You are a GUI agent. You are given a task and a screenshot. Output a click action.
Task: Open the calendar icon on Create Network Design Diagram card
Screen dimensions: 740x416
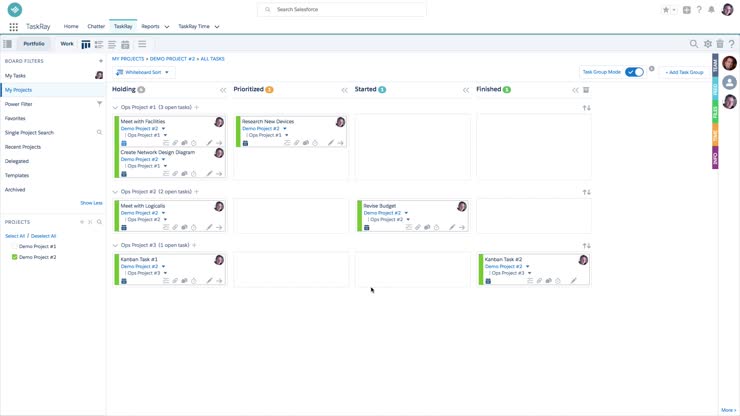[124, 174]
